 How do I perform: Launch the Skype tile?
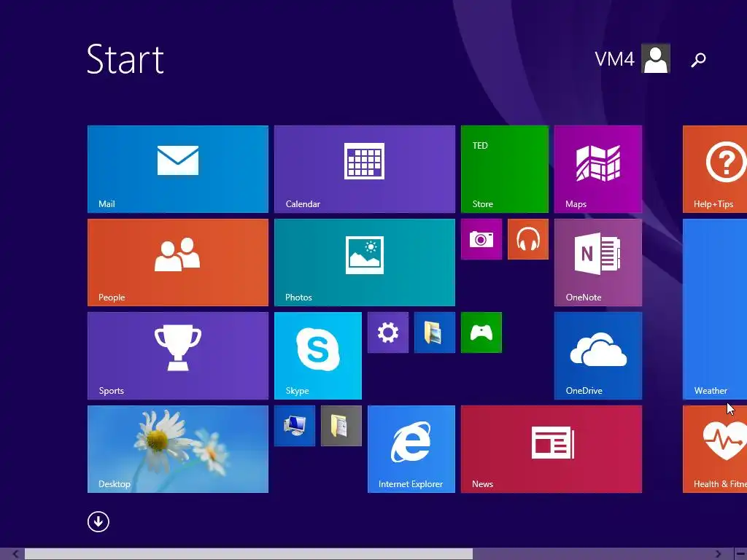tap(318, 356)
